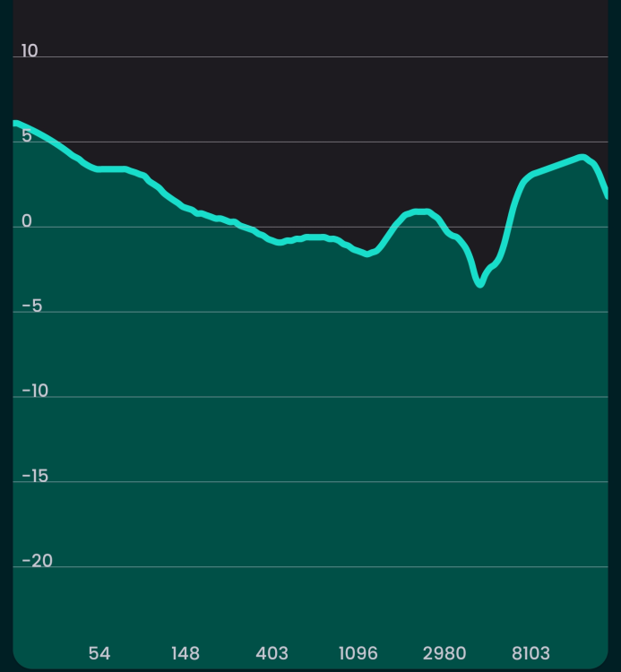The height and width of the screenshot is (672, 621).
Task: Click the curve's deepest dip right of 2980
Action: [x=480, y=284]
